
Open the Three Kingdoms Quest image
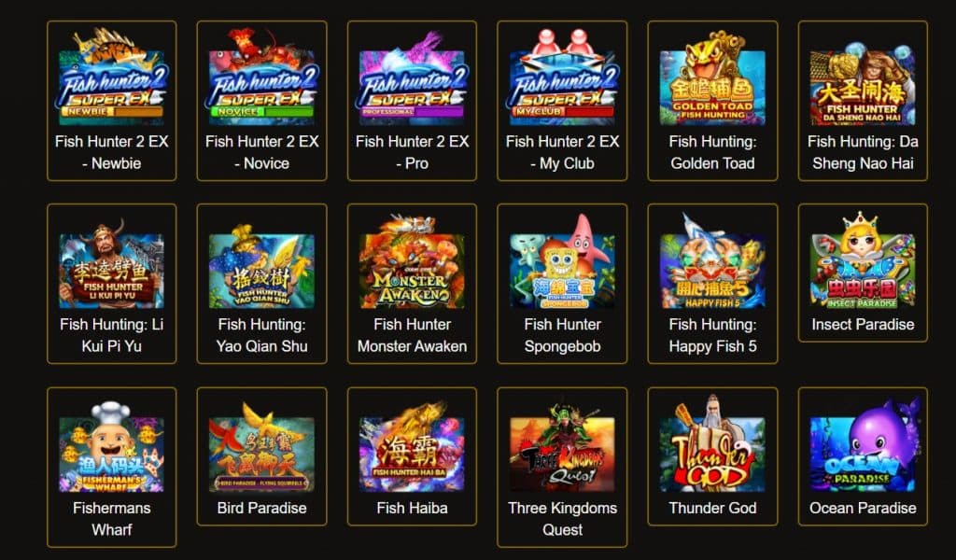(x=562, y=447)
